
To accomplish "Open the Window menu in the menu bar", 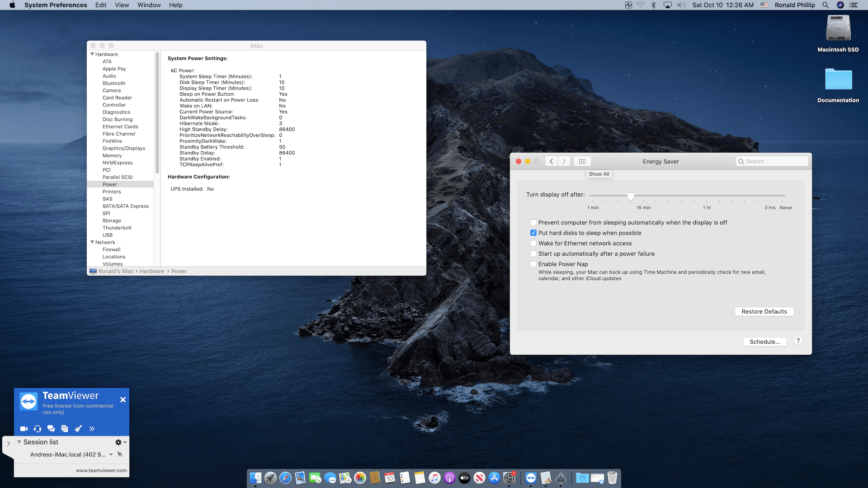I will [149, 5].
